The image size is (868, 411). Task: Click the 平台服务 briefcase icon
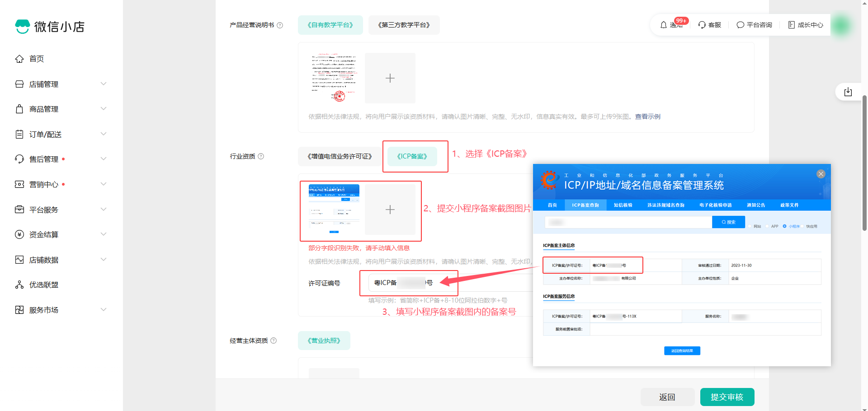(x=19, y=210)
